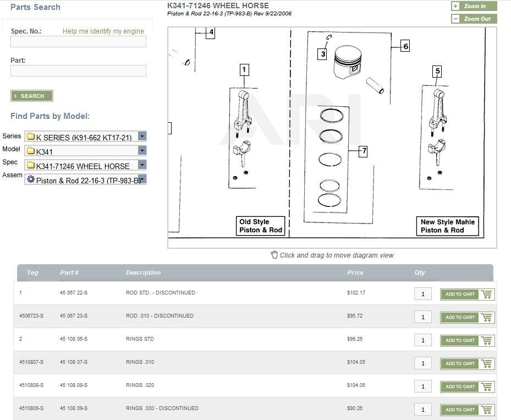Open the K341 model combo box

tap(85, 151)
